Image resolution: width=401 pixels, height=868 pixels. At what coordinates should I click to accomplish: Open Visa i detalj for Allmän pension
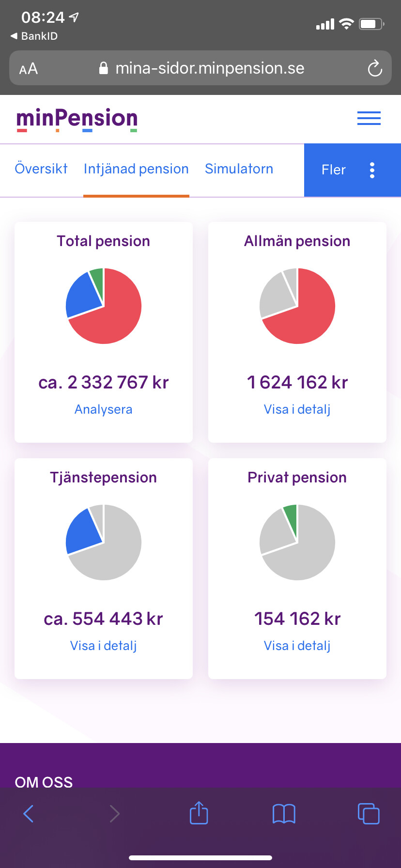tap(297, 409)
